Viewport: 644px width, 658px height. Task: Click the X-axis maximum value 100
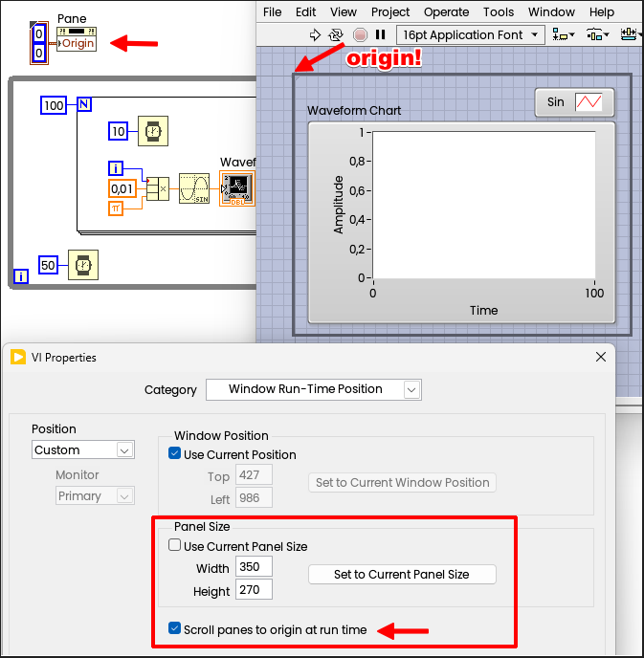594,293
